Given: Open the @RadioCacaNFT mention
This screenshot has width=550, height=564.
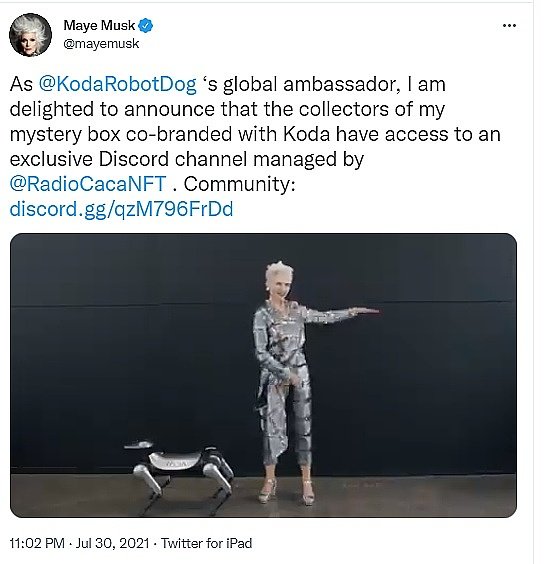Looking at the screenshot, I should [x=88, y=184].
